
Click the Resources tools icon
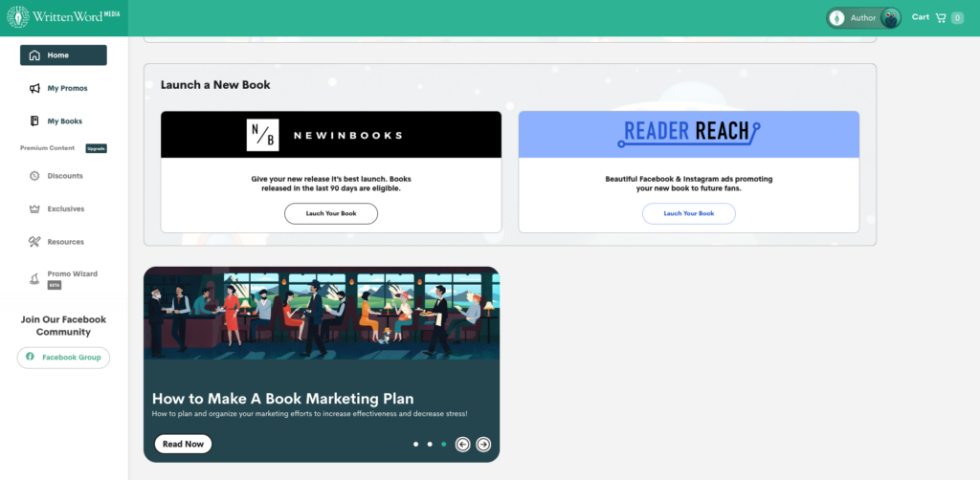(35, 242)
